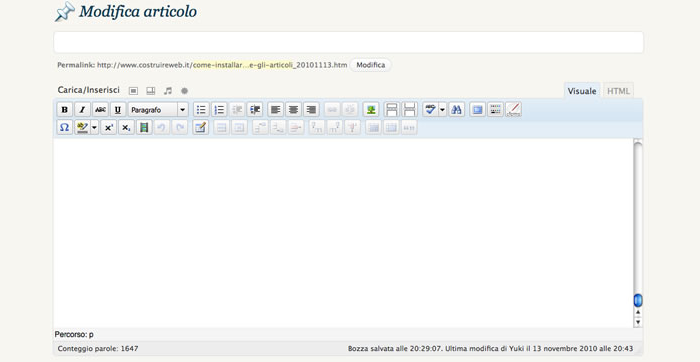
Task: Click inside the article body editing area
Action: click(343, 233)
